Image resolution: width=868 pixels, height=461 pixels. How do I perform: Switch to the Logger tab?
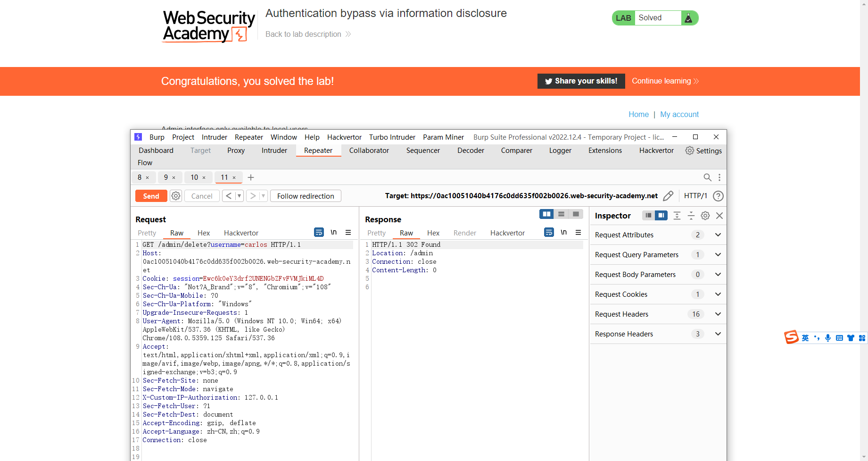tap(560, 151)
